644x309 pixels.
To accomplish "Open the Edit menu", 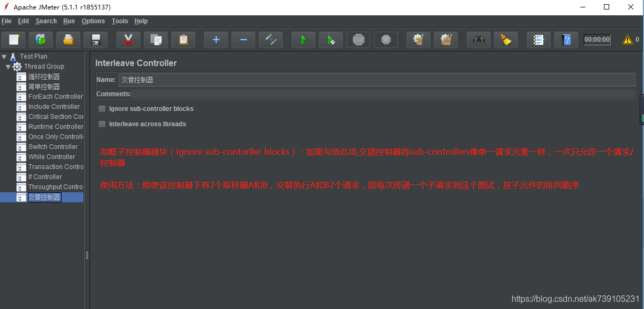I will pyautogui.click(x=23, y=21).
